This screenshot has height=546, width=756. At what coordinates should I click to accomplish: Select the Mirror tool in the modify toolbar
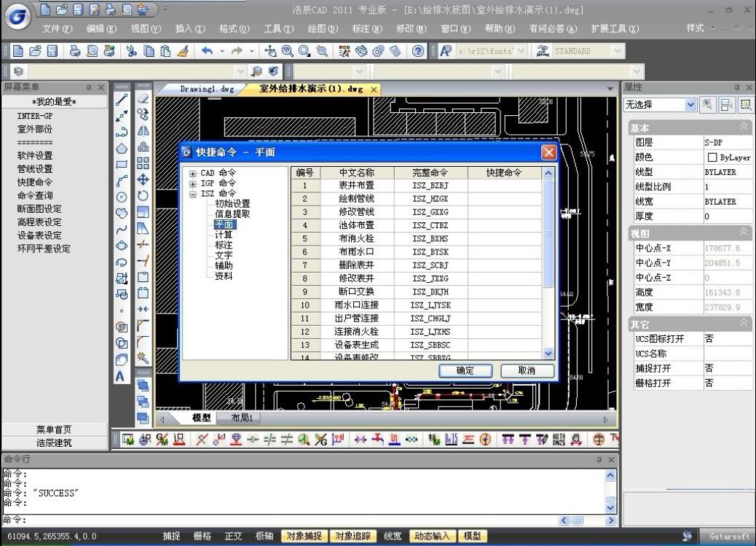(143, 130)
